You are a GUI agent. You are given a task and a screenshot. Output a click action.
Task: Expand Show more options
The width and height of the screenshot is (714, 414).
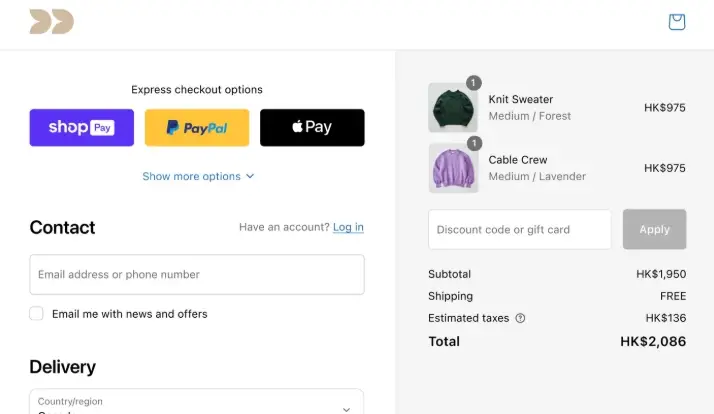[191, 176]
